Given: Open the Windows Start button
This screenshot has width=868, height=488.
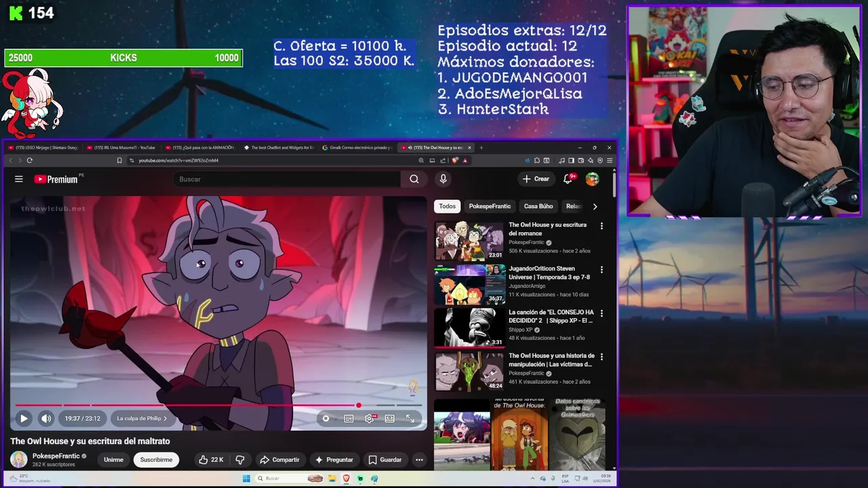Looking at the screenshot, I should click(x=246, y=479).
